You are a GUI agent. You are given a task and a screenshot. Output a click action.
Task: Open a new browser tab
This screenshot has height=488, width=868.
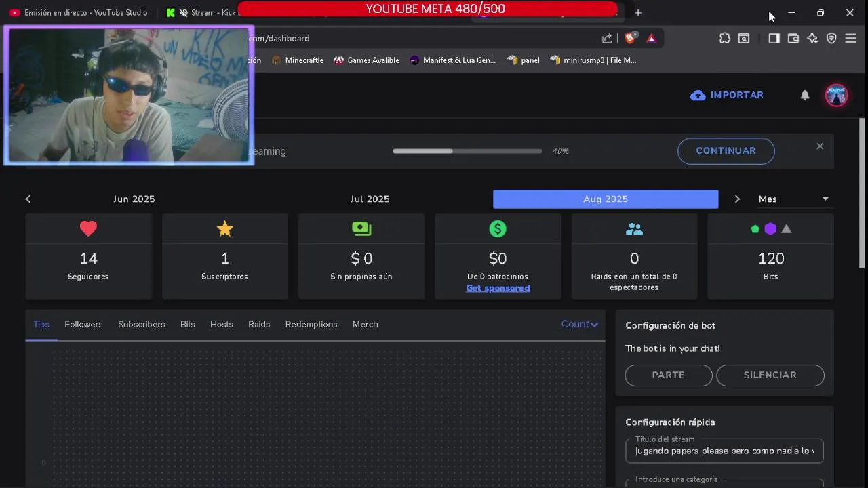[x=638, y=13]
